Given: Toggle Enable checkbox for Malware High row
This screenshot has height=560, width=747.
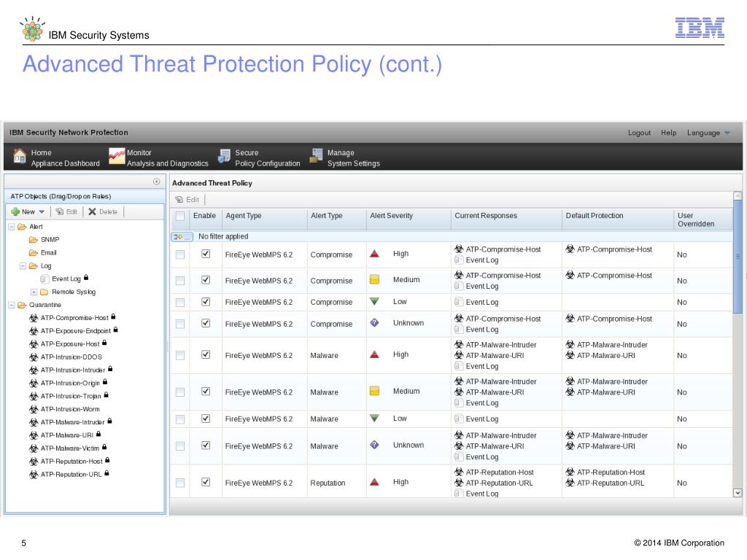Looking at the screenshot, I should [206, 355].
